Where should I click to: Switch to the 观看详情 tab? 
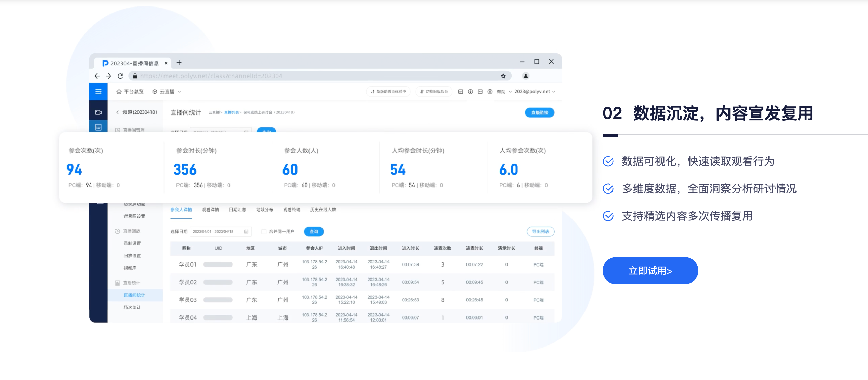tap(210, 210)
